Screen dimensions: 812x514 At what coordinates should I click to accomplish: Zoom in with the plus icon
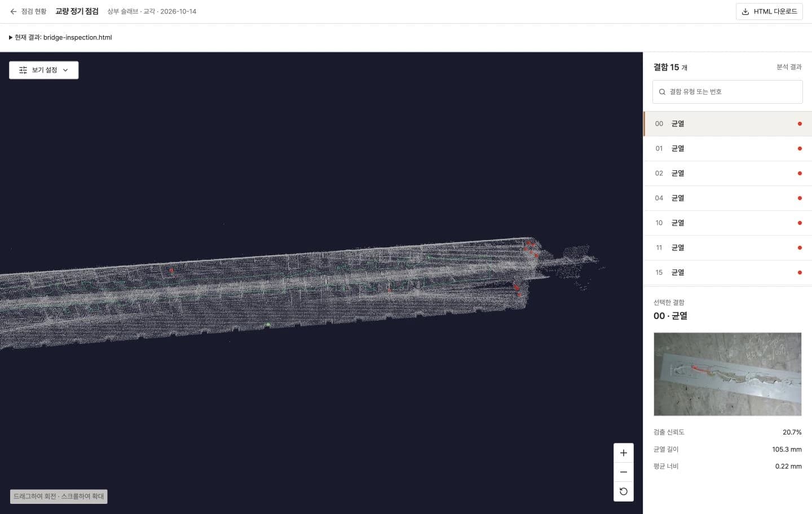point(624,453)
